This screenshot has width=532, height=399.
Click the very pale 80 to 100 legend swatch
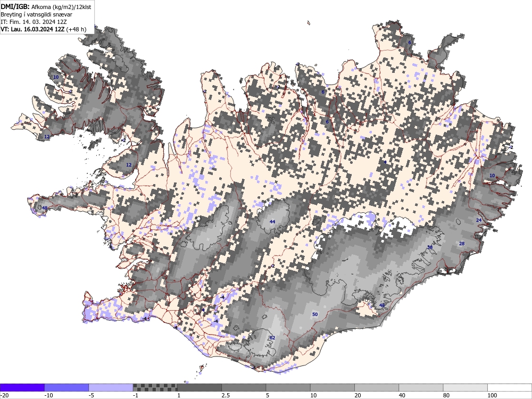465,387
